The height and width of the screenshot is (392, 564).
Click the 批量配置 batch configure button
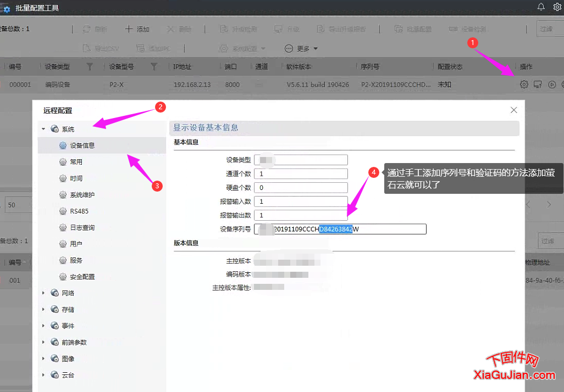413,29
